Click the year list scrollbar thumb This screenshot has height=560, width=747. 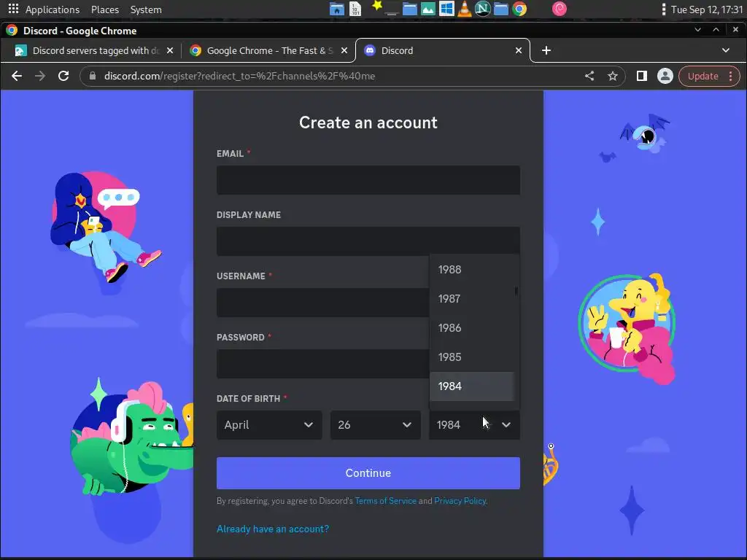[x=516, y=291]
